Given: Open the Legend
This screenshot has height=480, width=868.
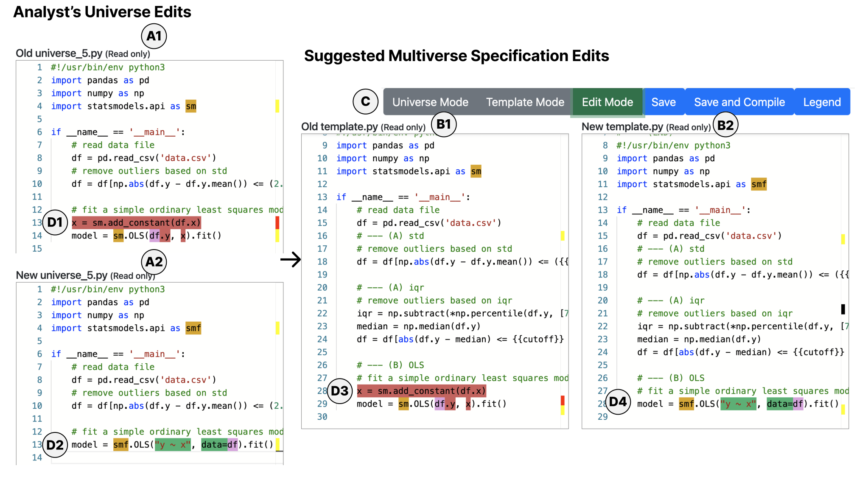Looking at the screenshot, I should 822,102.
